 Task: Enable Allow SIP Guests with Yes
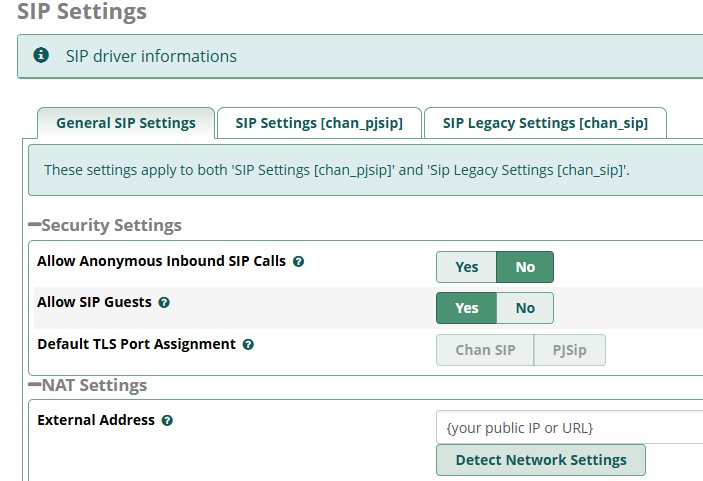466,308
